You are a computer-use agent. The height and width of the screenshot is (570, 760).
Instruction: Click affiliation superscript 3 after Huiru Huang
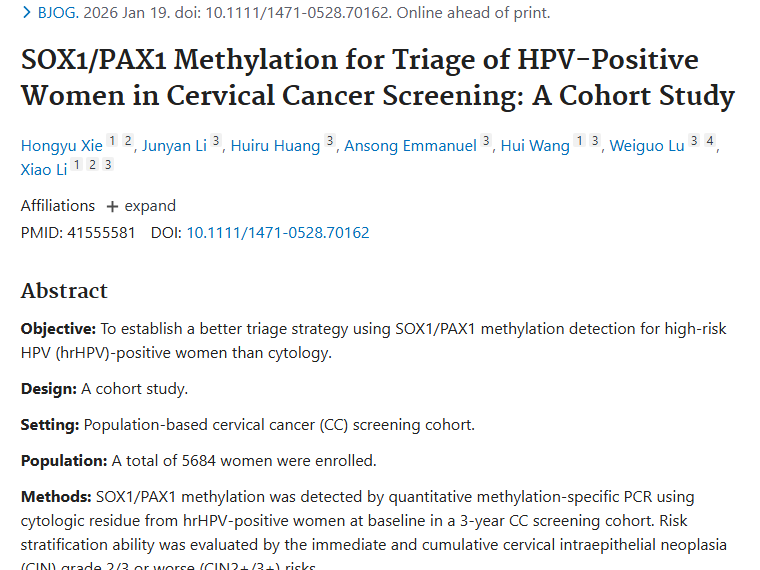point(329,141)
